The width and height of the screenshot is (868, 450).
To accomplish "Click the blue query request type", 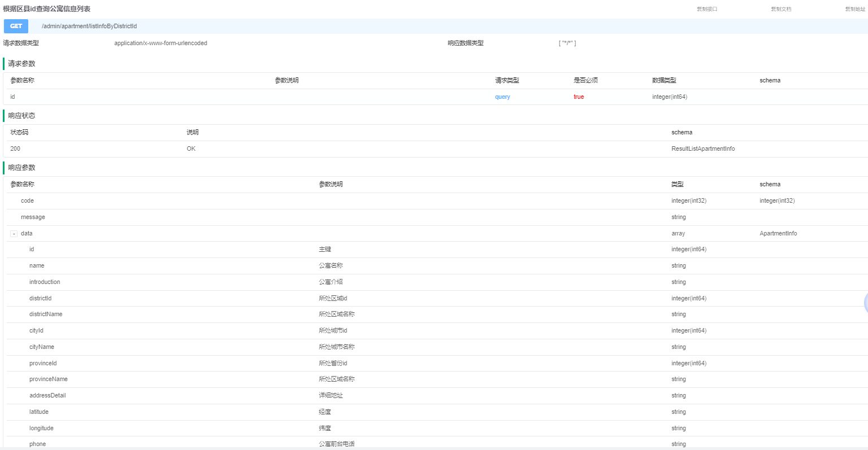I will coord(502,97).
